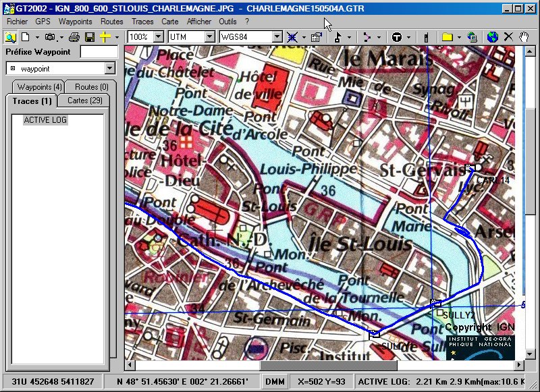Click the Préfixe Waypoint text field

[x=99, y=52]
